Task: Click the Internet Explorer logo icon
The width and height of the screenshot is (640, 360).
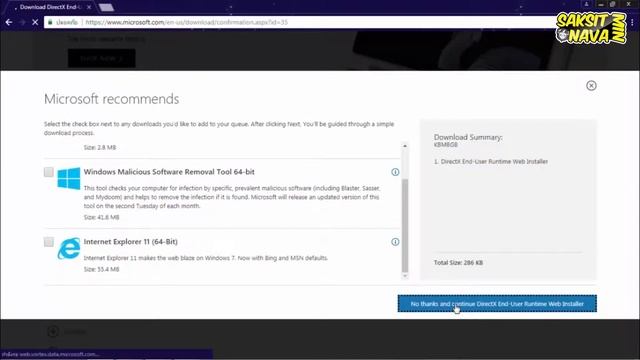Action: coord(69,248)
